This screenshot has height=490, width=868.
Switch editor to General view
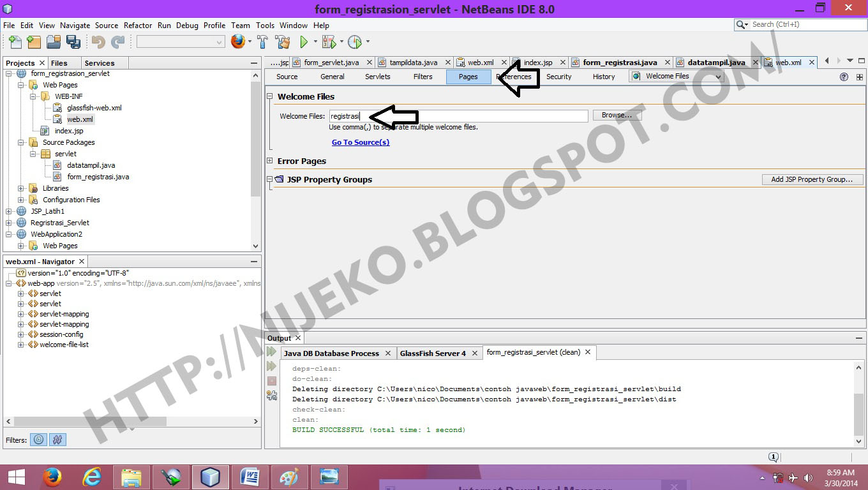(333, 77)
